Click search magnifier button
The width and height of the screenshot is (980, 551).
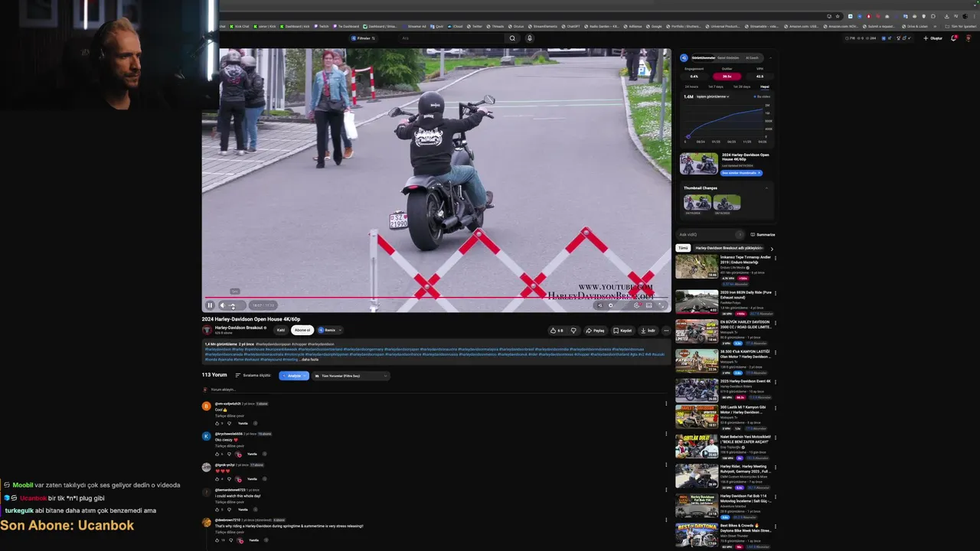512,38
